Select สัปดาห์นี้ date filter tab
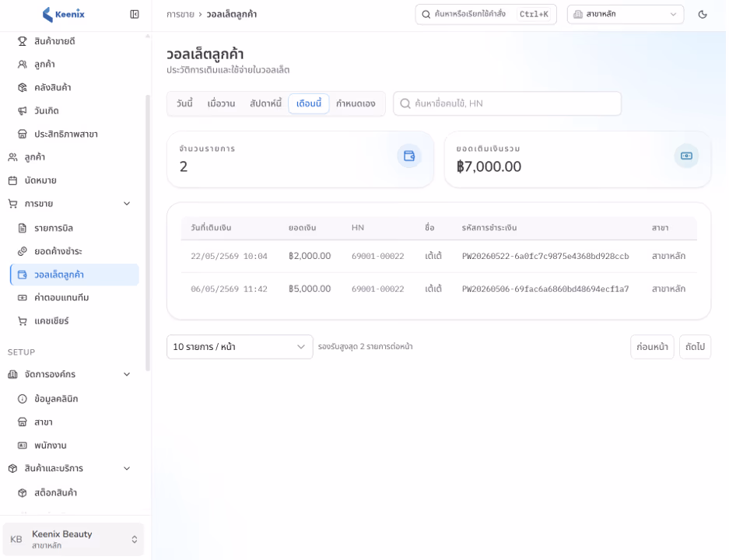This screenshot has height=560, width=729. tap(265, 103)
